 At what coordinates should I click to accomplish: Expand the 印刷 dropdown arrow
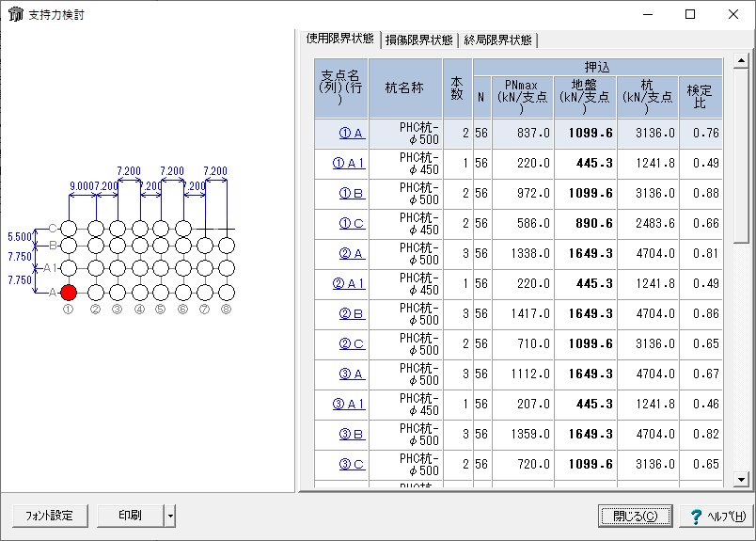169,516
